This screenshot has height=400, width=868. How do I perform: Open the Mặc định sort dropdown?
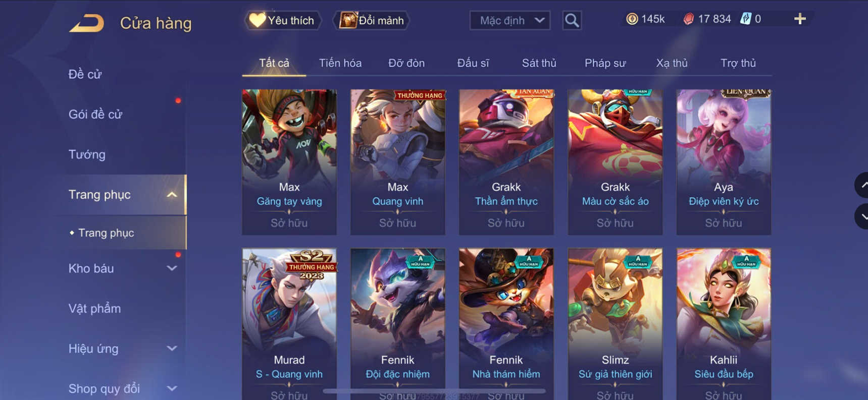coord(510,21)
